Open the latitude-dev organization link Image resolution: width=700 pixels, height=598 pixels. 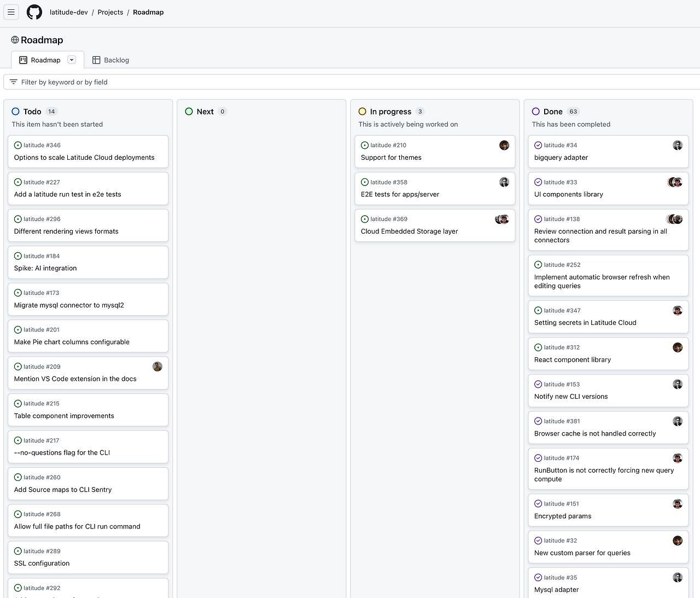point(69,12)
